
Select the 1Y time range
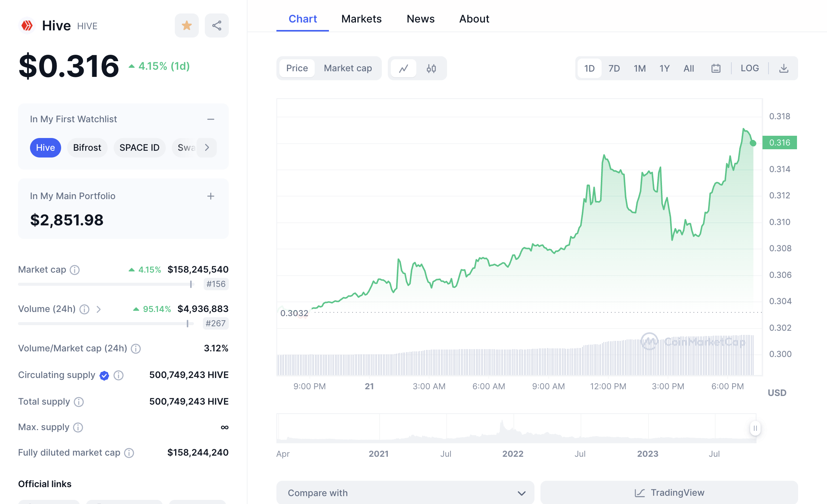click(x=664, y=68)
